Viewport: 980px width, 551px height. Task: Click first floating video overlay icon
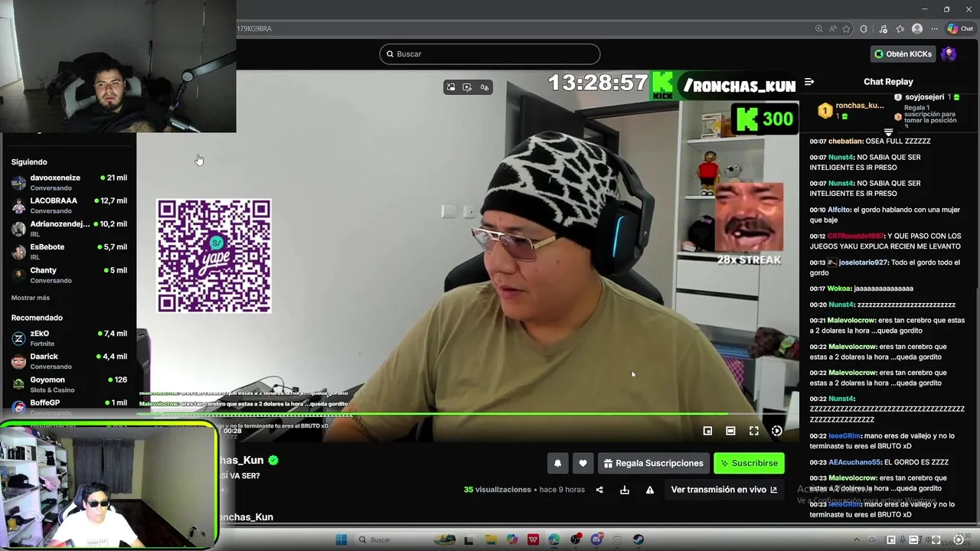coord(451,87)
